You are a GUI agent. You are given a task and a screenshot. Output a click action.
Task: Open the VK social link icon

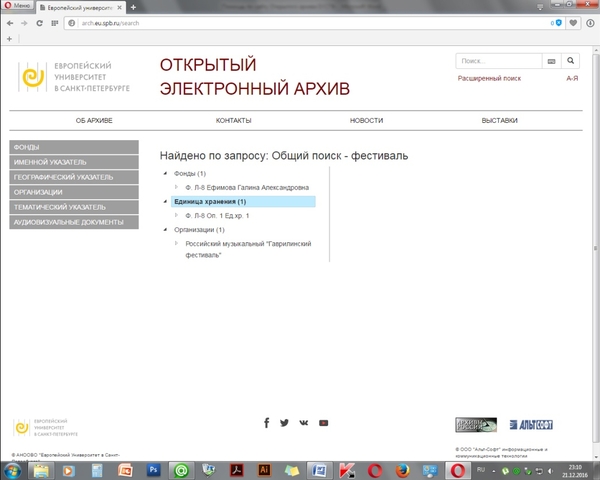tap(304, 423)
